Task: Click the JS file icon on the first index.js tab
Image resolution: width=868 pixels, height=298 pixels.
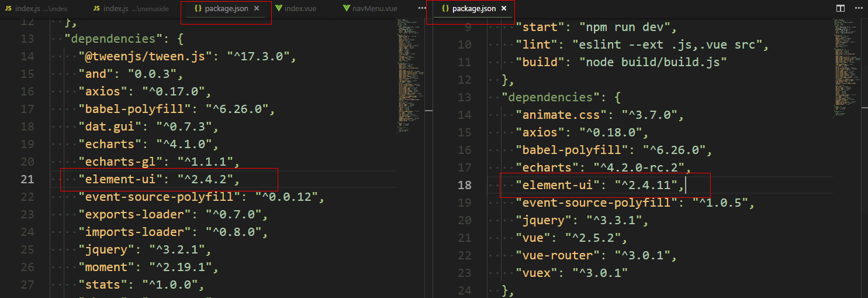Action: pos(8,9)
